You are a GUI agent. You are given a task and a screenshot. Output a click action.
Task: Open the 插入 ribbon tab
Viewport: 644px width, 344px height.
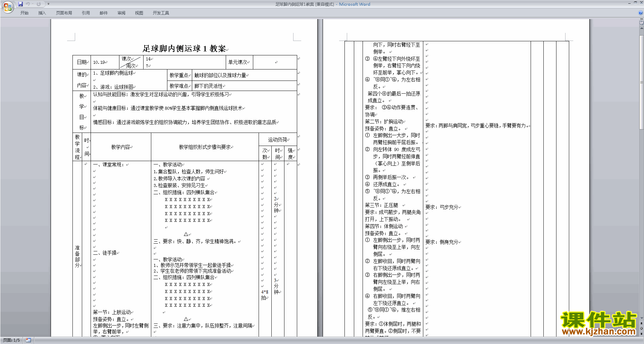coord(42,13)
